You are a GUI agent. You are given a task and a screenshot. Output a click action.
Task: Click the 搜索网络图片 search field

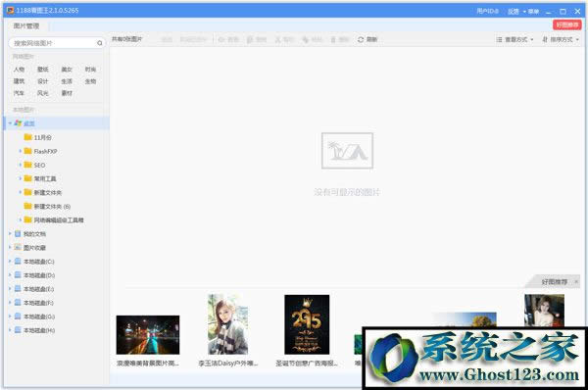click(x=54, y=43)
